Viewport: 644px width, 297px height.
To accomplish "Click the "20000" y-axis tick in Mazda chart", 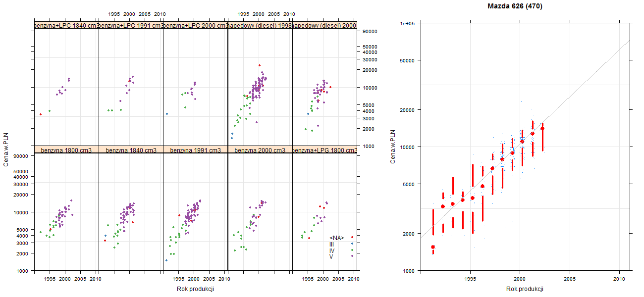I will pyautogui.click(x=407, y=109).
